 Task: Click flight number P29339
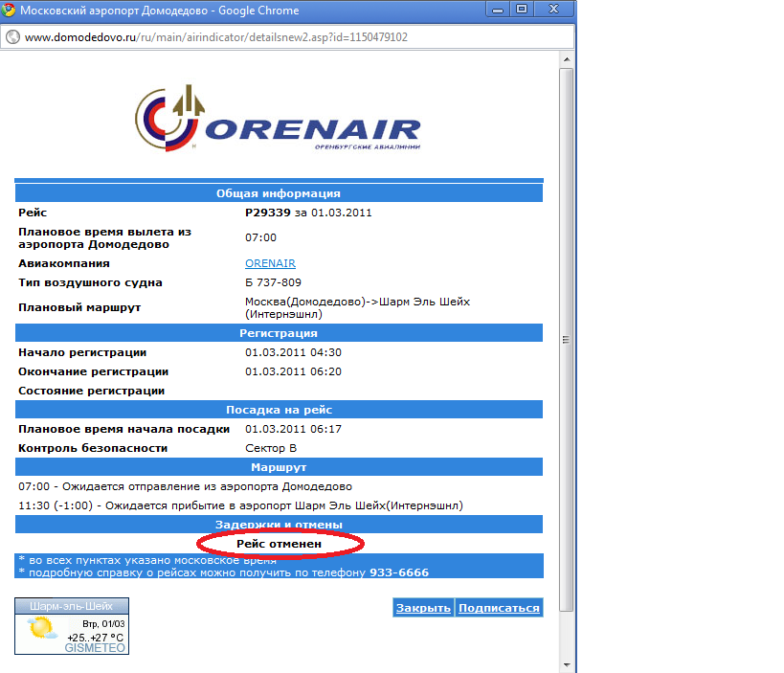(x=267, y=213)
